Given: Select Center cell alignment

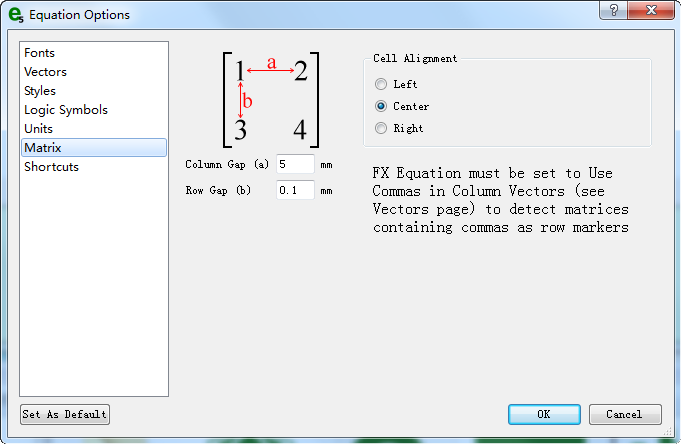Looking at the screenshot, I should pyautogui.click(x=380, y=106).
